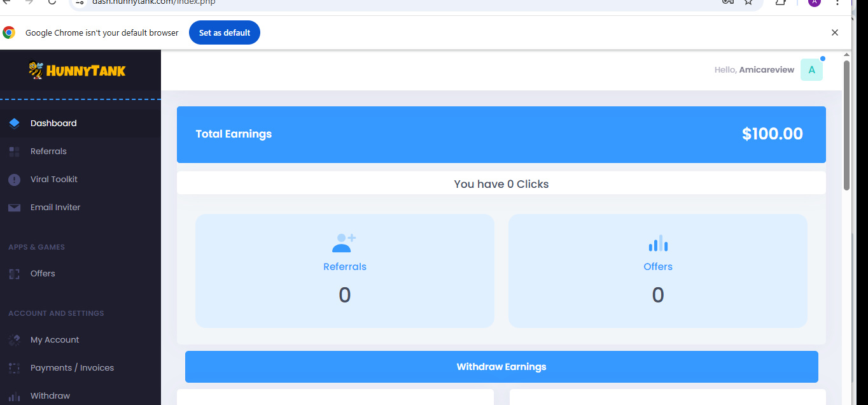Click the add-person icon on Referrals card
The width and height of the screenshot is (868, 405).
coord(344,243)
